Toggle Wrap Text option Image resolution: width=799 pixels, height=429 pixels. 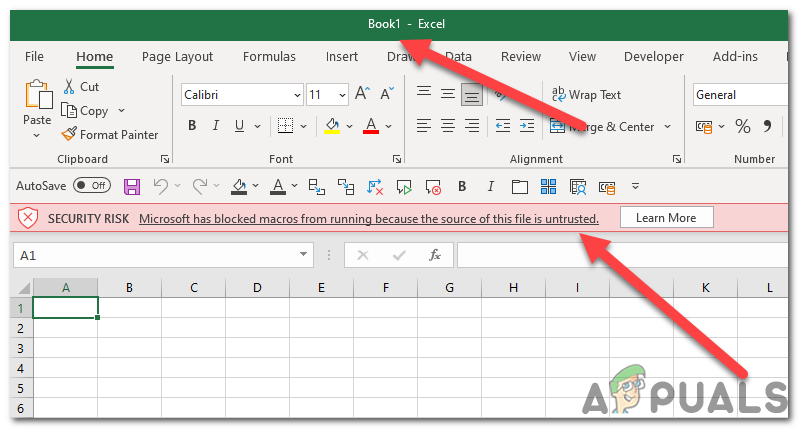click(587, 94)
